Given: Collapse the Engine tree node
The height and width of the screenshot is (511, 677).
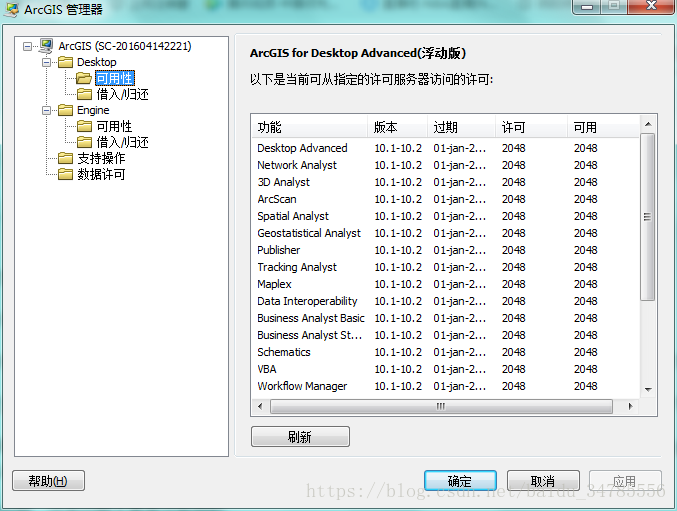Looking at the screenshot, I should click(x=46, y=110).
